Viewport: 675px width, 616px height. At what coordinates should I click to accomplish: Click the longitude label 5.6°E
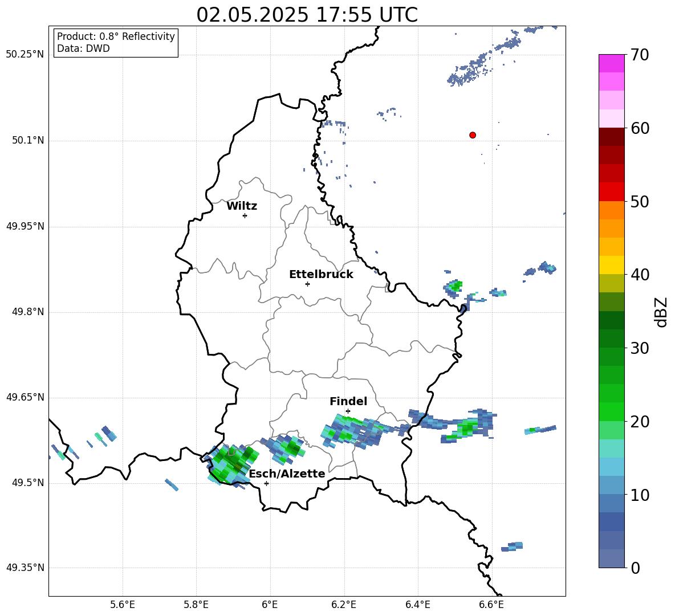123,605
